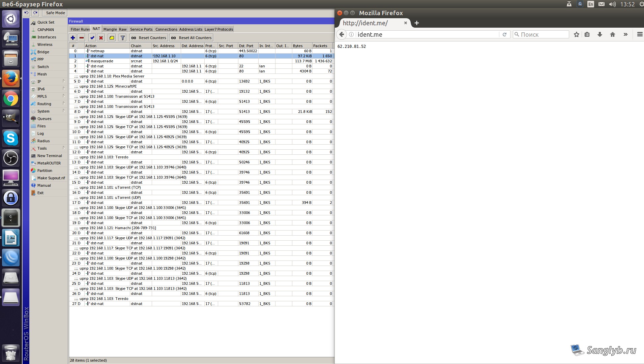
Task: Click WinBox undo arrow button
Action: pos(26,13)
